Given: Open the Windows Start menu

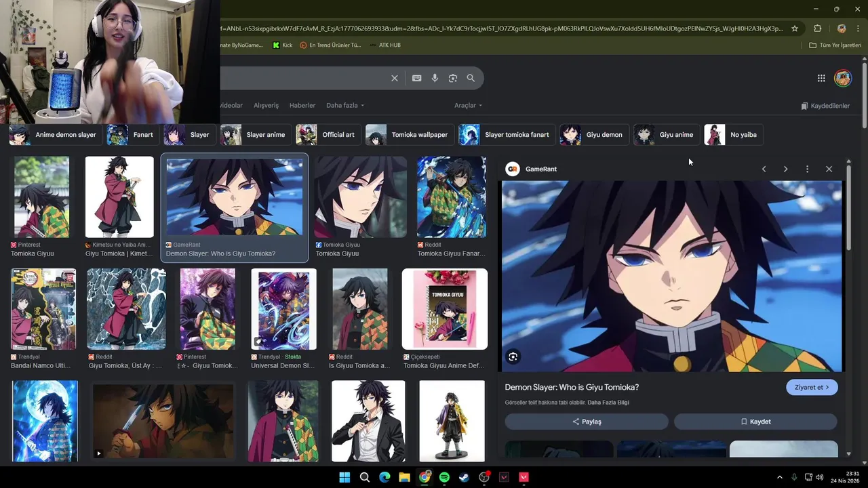Looking at the screenshot, I should pyautogui.click(x=344, y=477).
